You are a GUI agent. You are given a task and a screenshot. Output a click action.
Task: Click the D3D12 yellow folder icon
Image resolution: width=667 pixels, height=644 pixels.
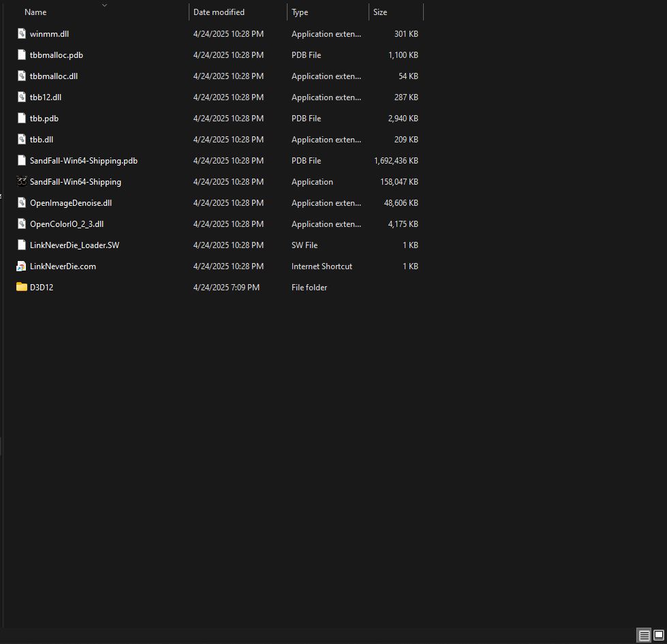coord(21,287)
